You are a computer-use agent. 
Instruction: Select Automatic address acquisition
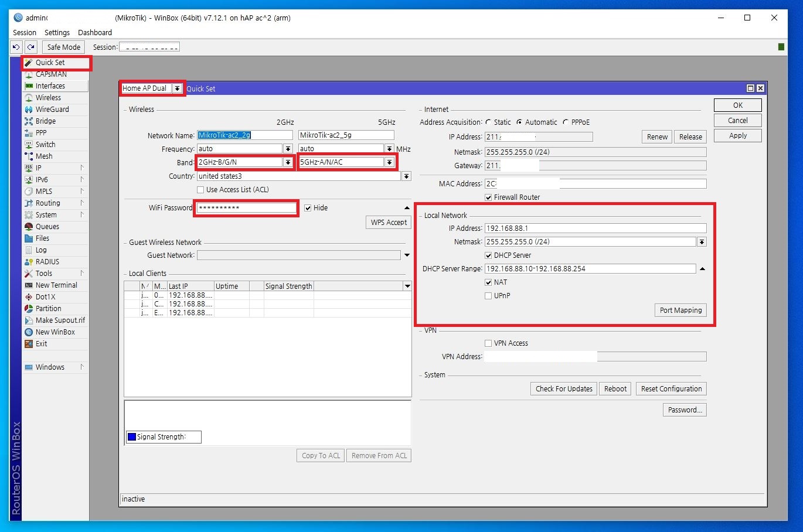(519, 122)
